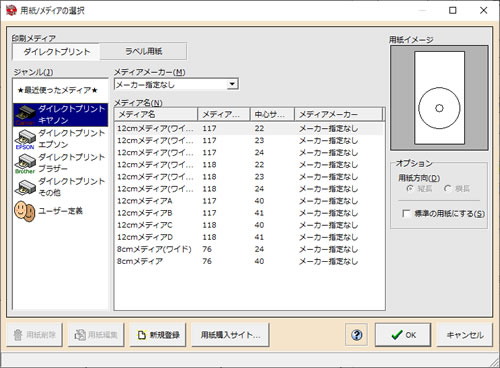Close the 用紙/メディアの選択 dialog
Viewport: 500px width, 368px height.
click(483, 10)
